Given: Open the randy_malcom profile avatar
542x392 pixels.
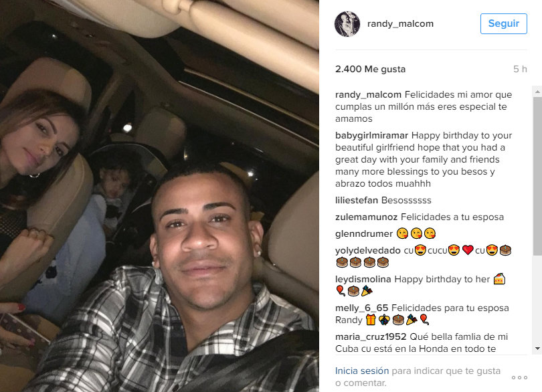Looking at the screenshot, I should (347, 24).
